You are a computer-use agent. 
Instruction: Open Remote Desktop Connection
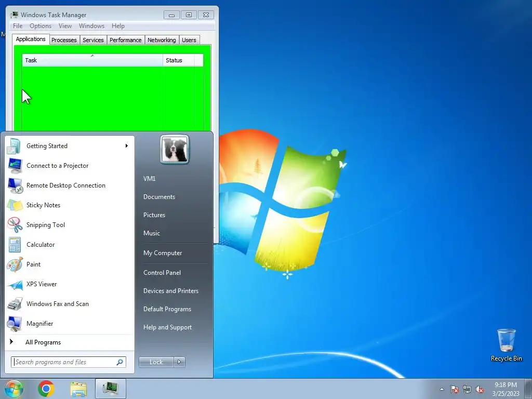tap(69, 185)
